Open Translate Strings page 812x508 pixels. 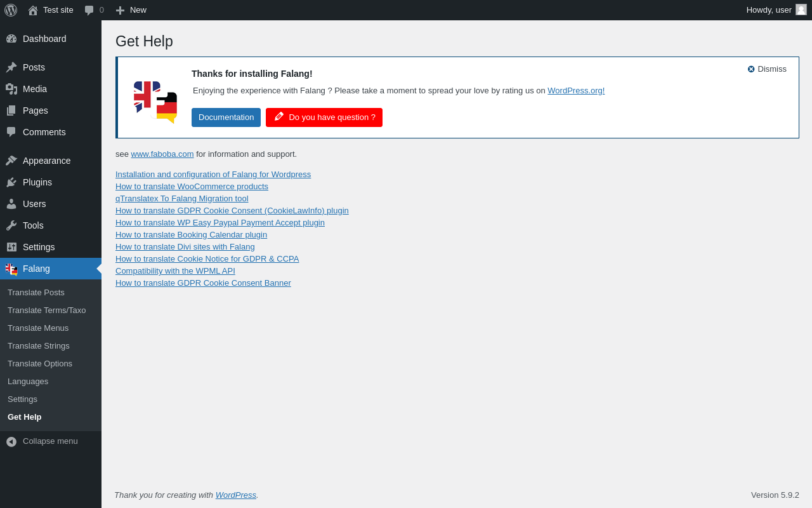51,346
